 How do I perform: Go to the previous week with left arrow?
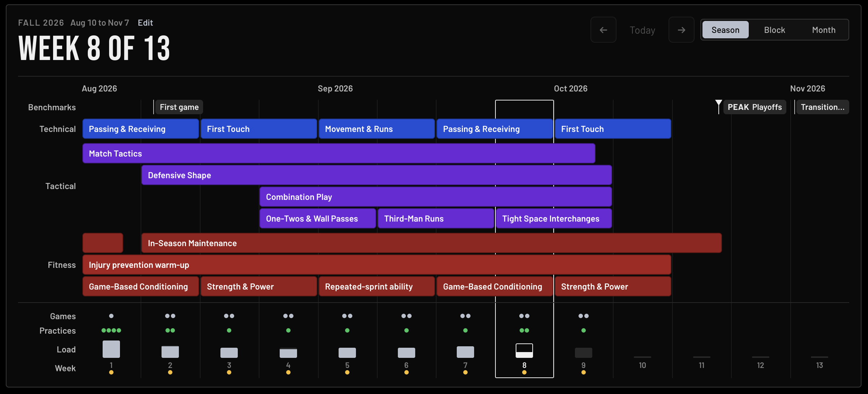pos(603,30)
